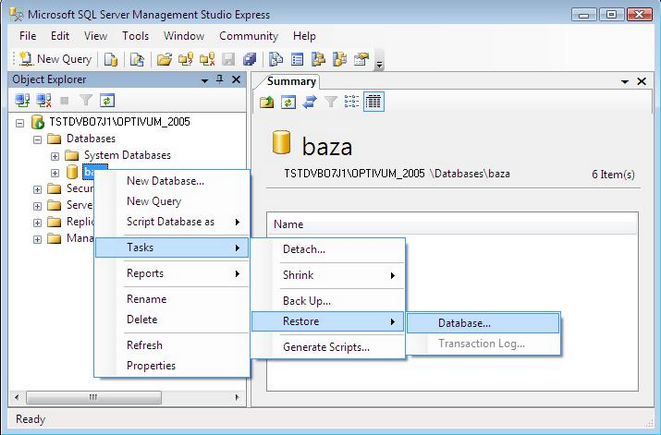Choose New Query in the context menu
The image size is (661, 435).
(172, 201)
